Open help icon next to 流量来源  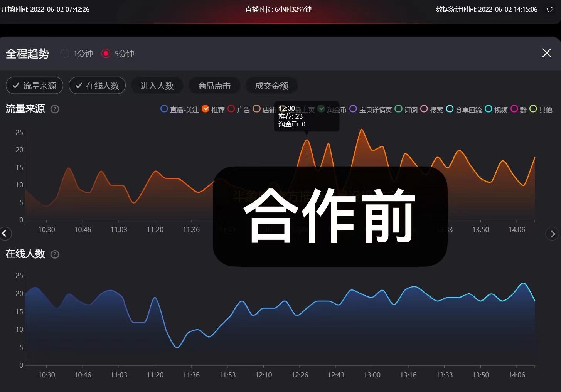55,109
